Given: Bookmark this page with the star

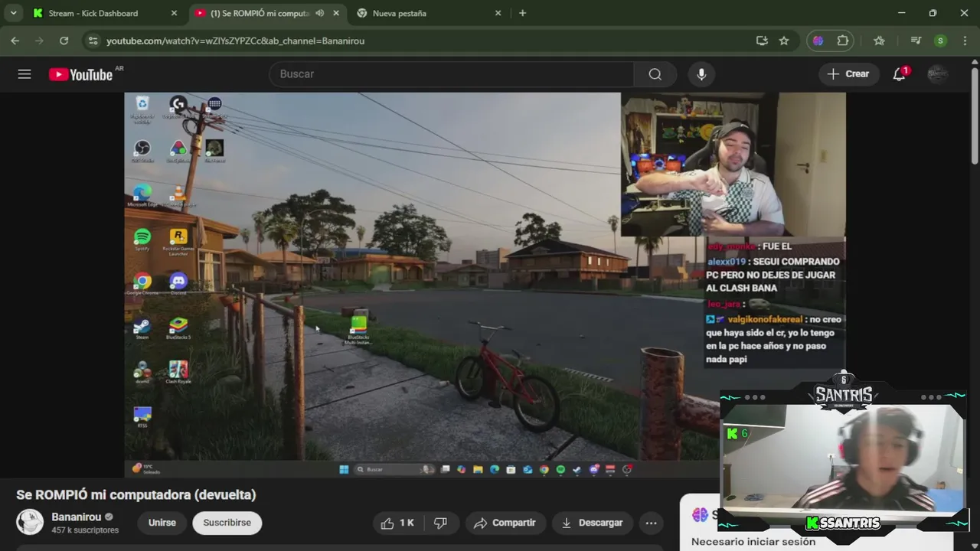Looking at the screenshot, I should (x=784, y=41).
